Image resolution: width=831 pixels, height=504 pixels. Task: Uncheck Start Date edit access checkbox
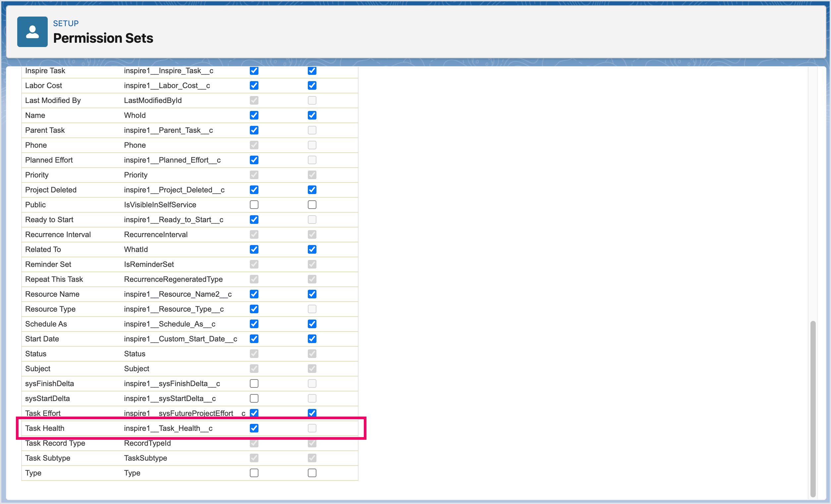312,339
